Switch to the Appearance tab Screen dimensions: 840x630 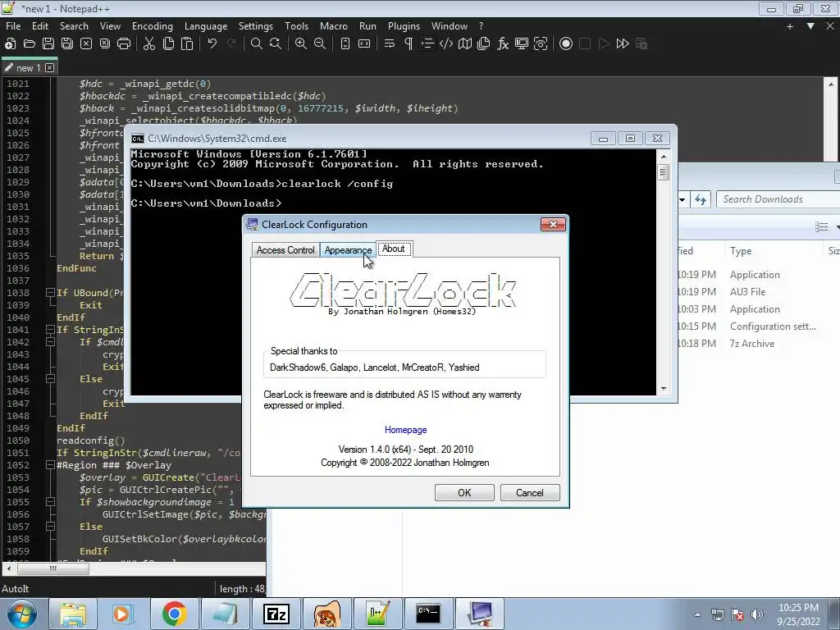348,250
